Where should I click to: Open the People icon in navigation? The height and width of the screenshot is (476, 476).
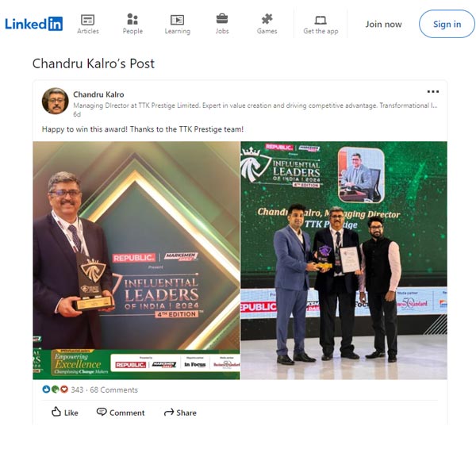pos(132,19)
